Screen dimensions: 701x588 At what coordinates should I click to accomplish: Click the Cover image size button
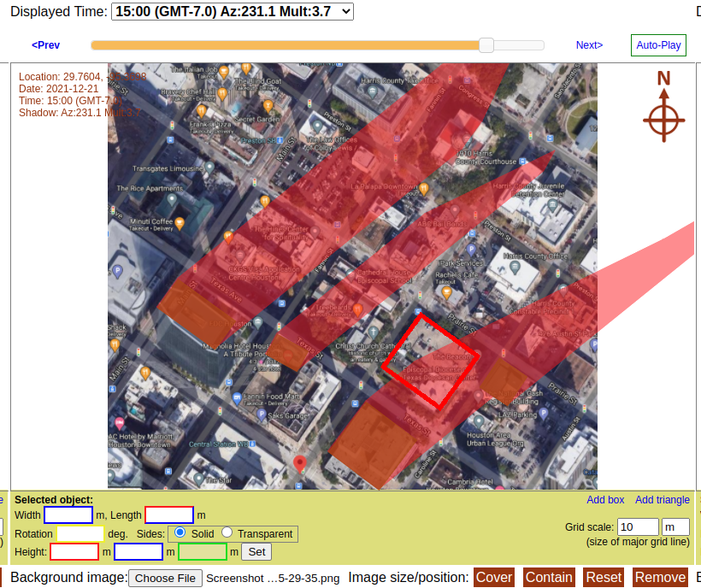click(493, 578)
